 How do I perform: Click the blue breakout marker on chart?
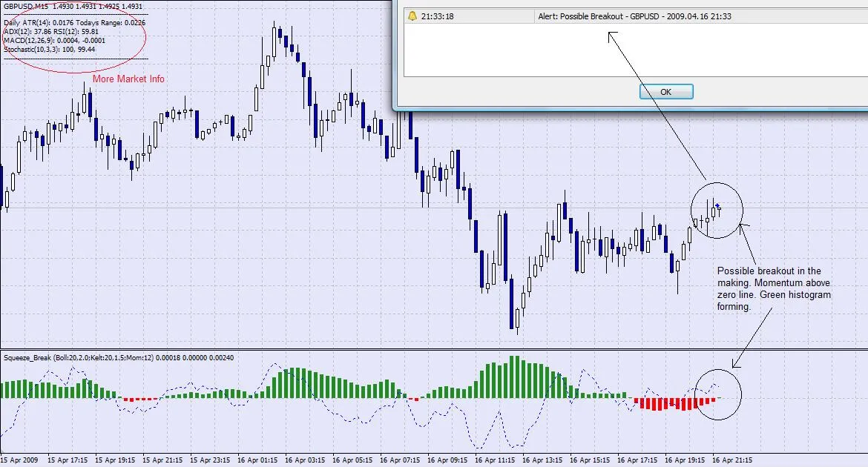pyautogui.click(x=717, y=207)
